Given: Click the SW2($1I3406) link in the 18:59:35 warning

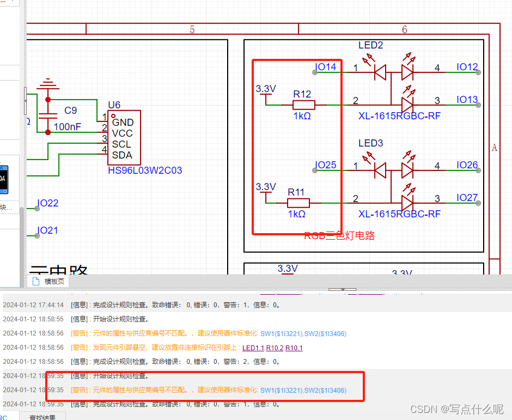Looking at the screenshot, I should pyautogui.click(x=326, y=390).
